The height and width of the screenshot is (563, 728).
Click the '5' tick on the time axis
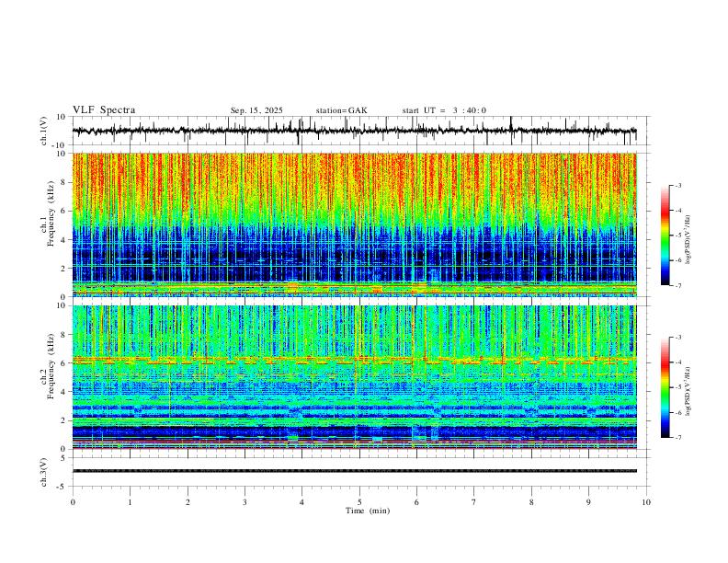pyautogui.click(x=359, y=502)
